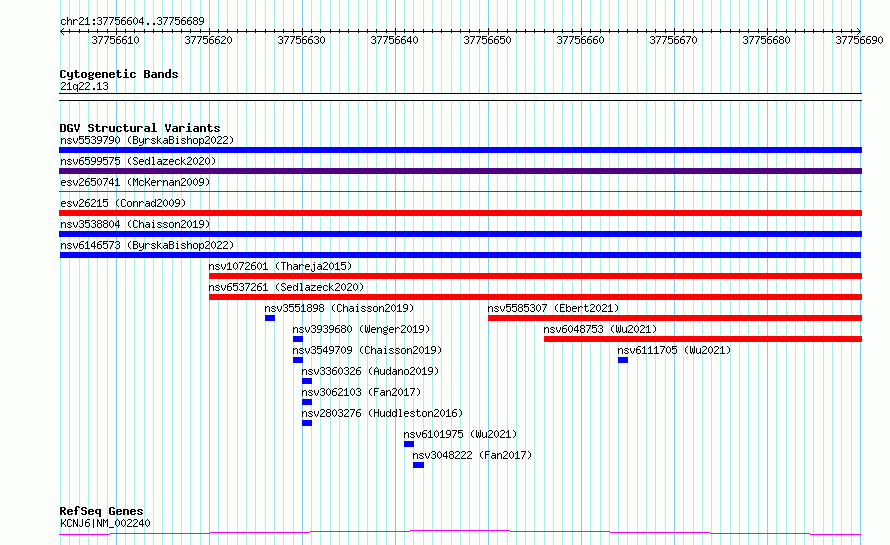Click the RefSeq Genes track title
The width and height of the screenshot is (890, 545).
101,511
